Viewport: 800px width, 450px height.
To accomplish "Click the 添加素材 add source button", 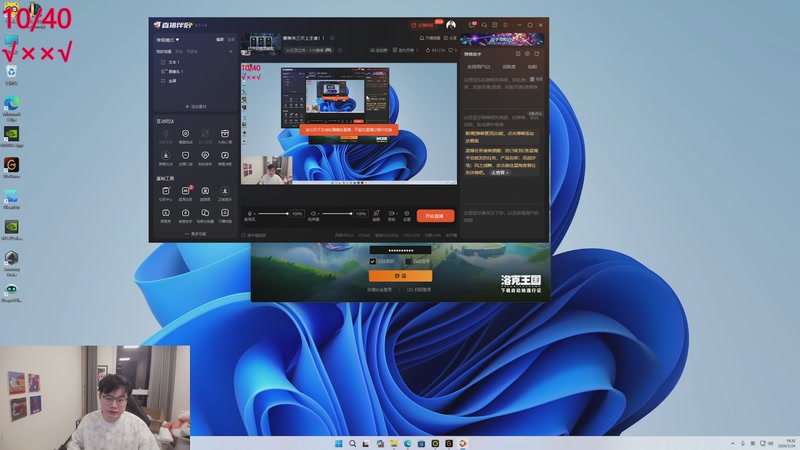I will pos(196,107).
